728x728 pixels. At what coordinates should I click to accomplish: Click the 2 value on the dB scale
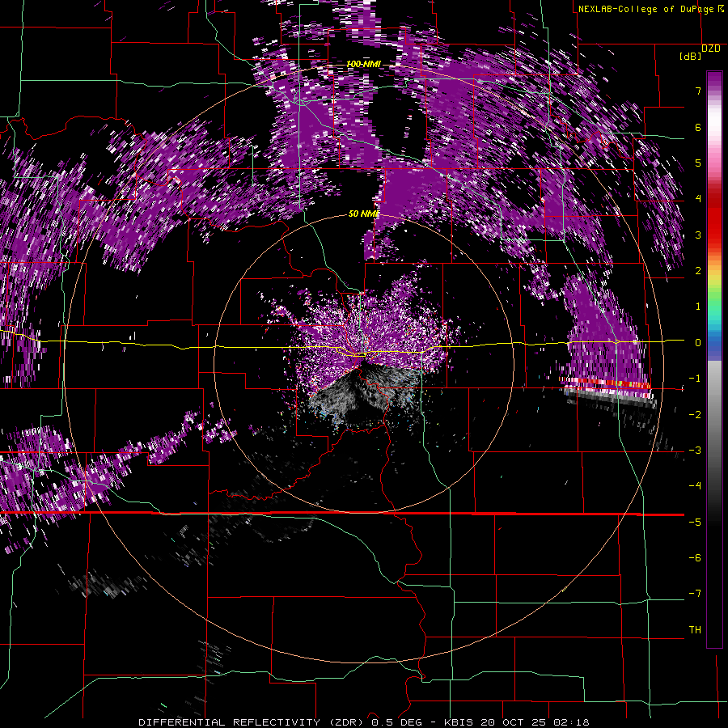pos(698,271)
